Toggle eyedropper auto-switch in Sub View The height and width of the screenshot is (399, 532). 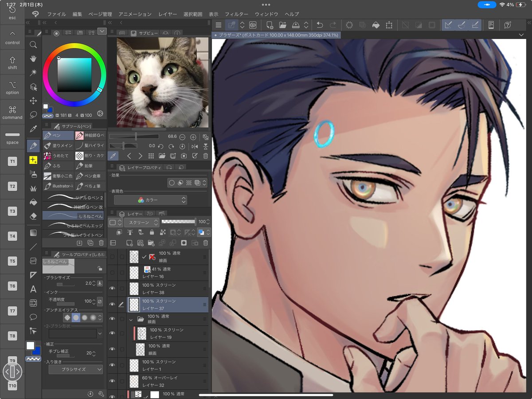tap(113, 156)
